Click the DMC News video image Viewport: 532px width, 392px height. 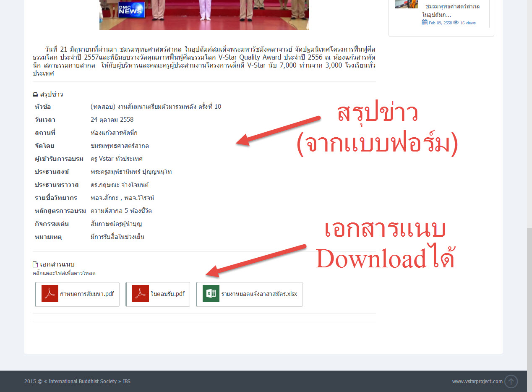pos(204,15)
